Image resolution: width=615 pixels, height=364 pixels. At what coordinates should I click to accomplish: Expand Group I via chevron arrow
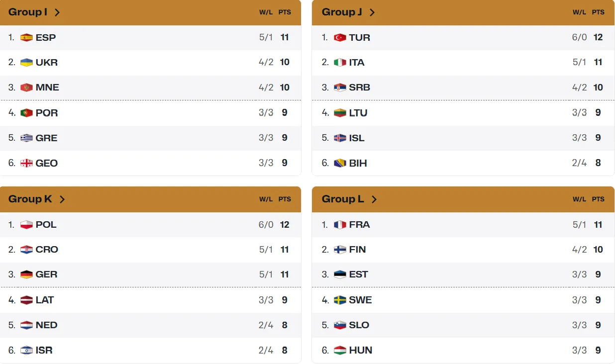pyautogui.click(x=57, y=12)
